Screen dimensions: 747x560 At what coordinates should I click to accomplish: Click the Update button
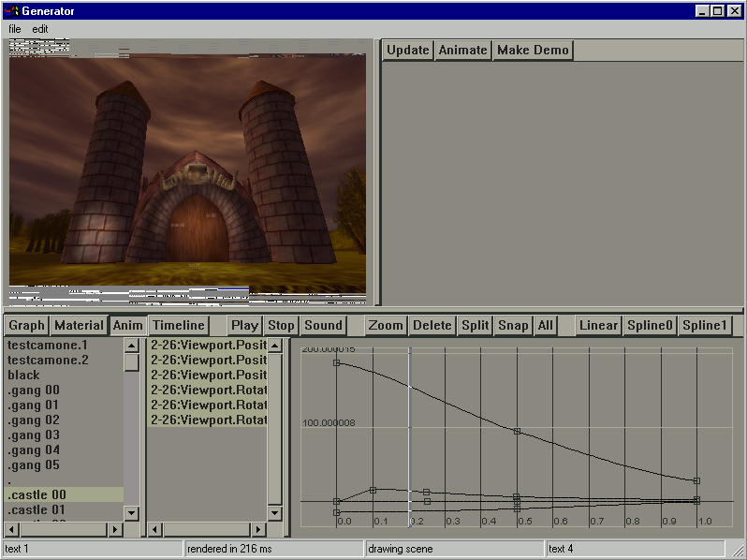[408, 51]
